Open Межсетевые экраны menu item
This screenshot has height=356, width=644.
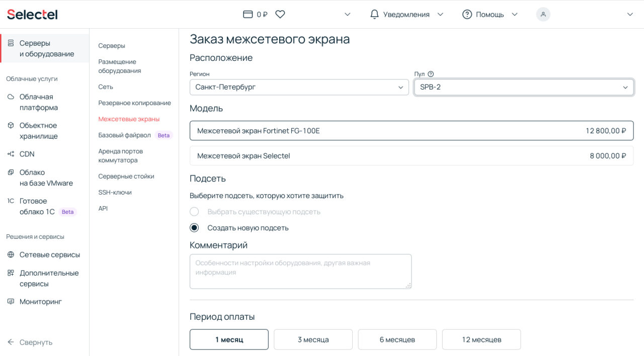[x=129, y=119]
